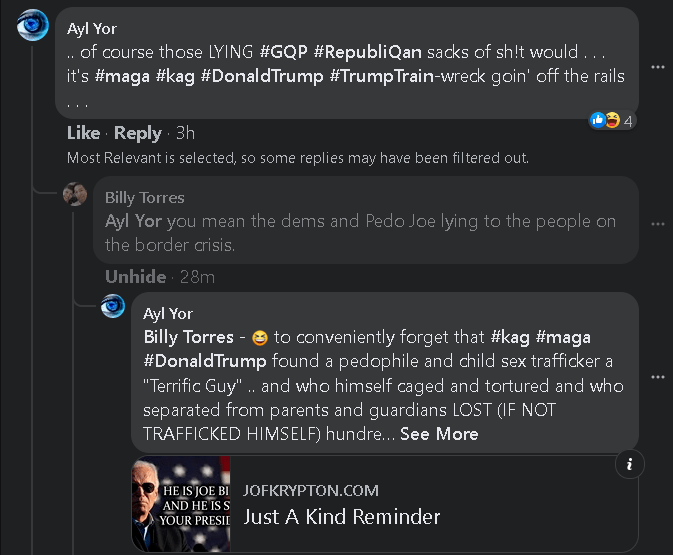Open the #GQP hashtag in top comment
This screenshot has width=673, height=555.
point(283,52)
